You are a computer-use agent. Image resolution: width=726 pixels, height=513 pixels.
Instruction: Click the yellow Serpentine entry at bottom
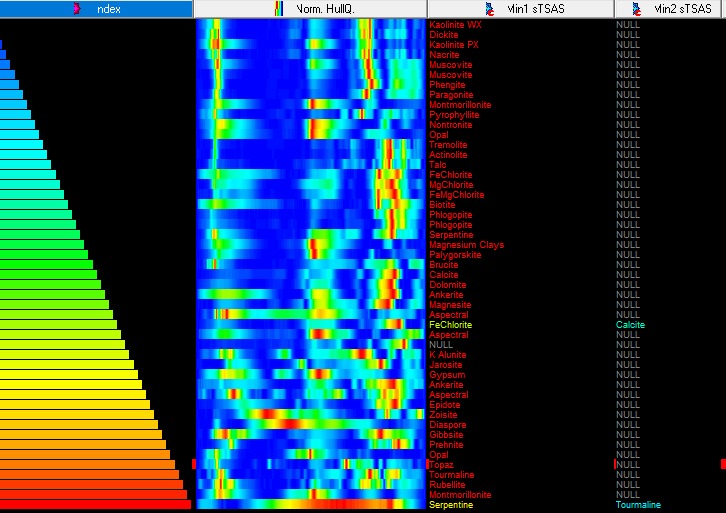[451, 505]
